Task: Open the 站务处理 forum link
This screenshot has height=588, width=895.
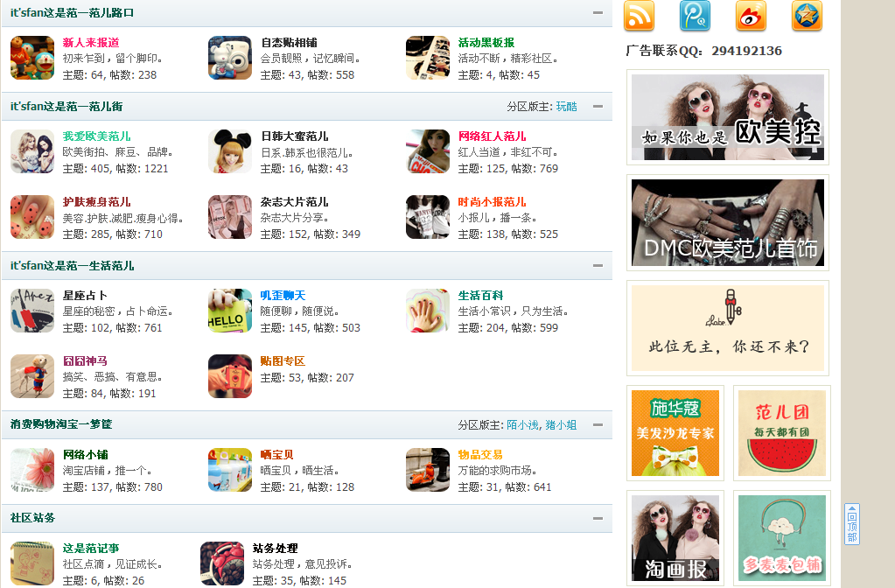Action: pyautogui.click(x=275, y=548)
